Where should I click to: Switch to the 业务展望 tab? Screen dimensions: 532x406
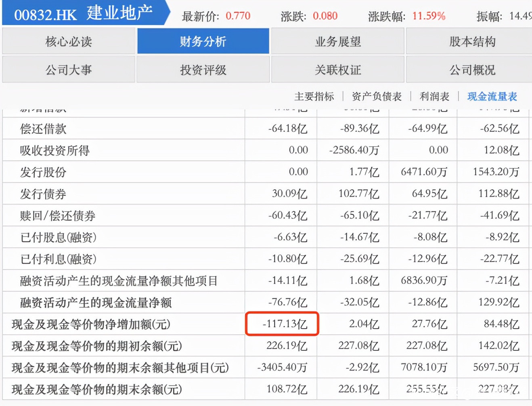tap(338, 41)
